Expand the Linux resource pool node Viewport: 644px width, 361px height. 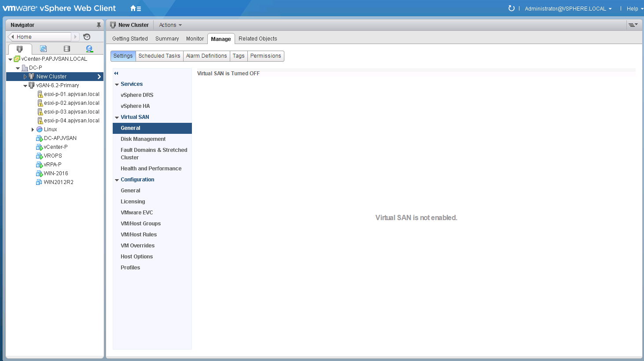pyautogui.click(x=33, y=129)
